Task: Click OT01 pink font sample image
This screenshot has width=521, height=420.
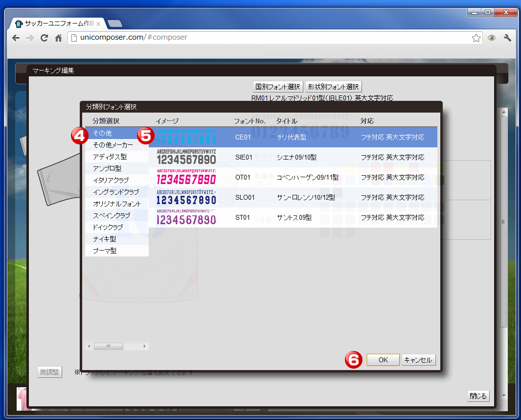Action: (186, 177)
